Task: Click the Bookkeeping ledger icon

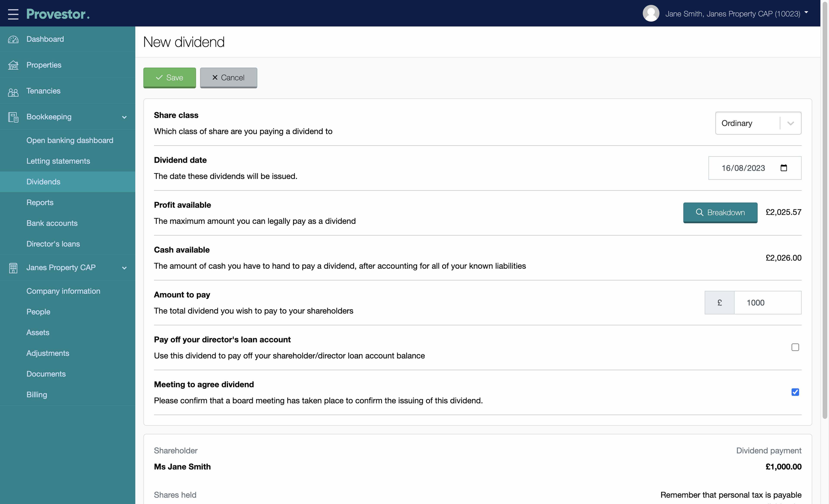Action: coord(13,117)
